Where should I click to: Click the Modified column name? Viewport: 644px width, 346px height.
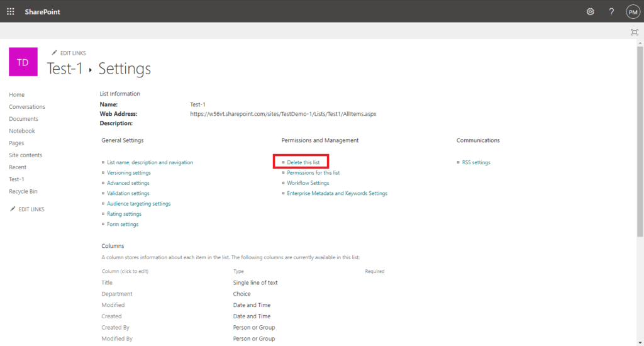[x=113, y=305]
